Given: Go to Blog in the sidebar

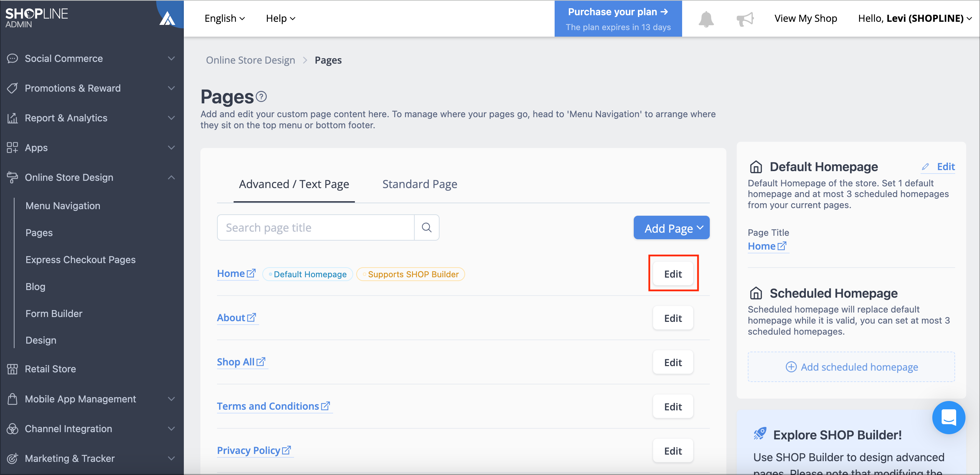Looking at the screenshot, I should pyautogui.click(x=35, y=287).
